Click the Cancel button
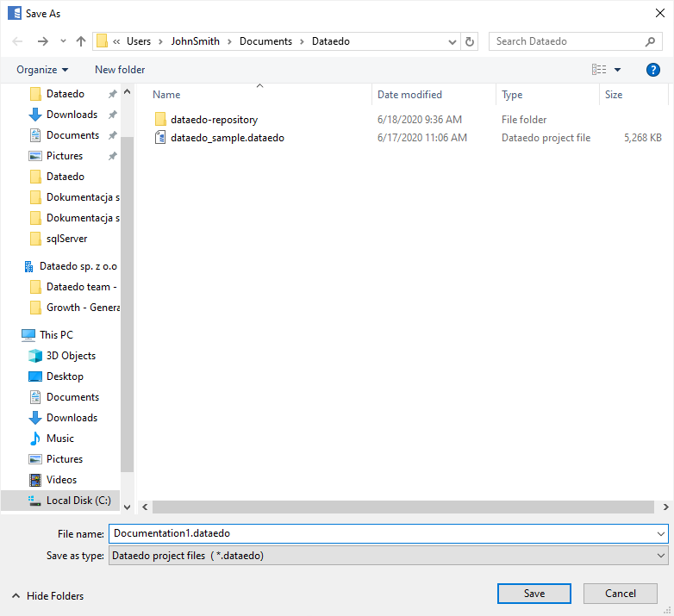Screen dimensions: 674x616 coord(621,594)
